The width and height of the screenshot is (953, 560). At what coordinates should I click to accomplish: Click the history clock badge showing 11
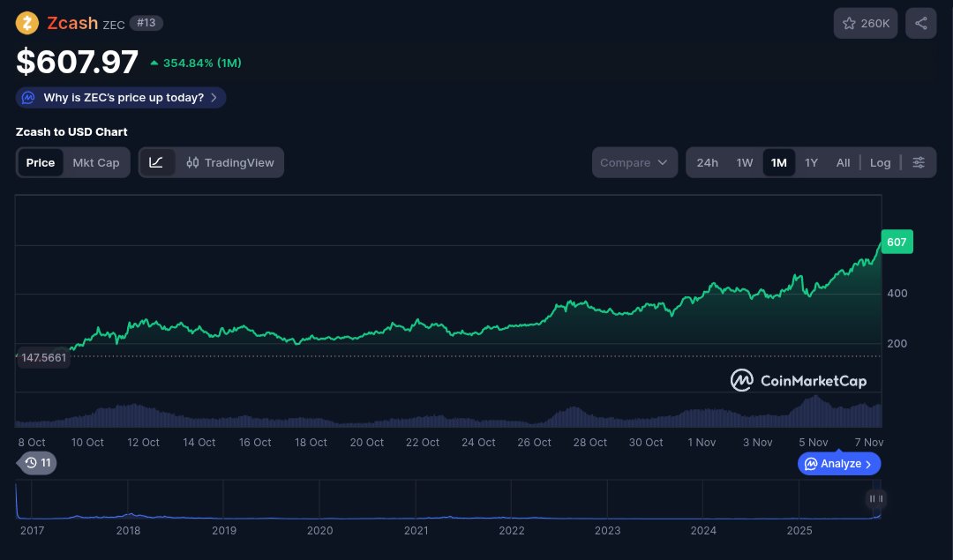click(x=37, y=463)
